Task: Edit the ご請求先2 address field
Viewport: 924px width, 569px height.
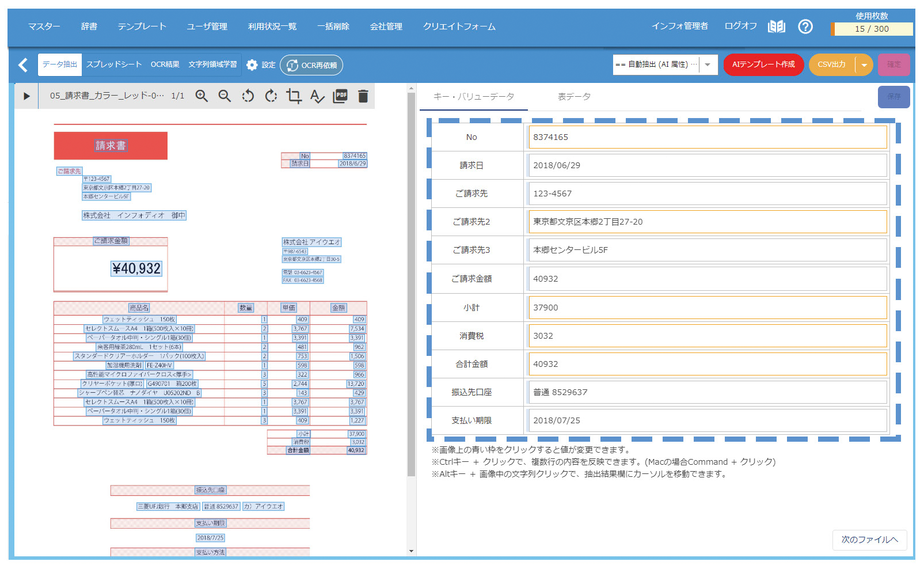Action: [x=708, y=222]
